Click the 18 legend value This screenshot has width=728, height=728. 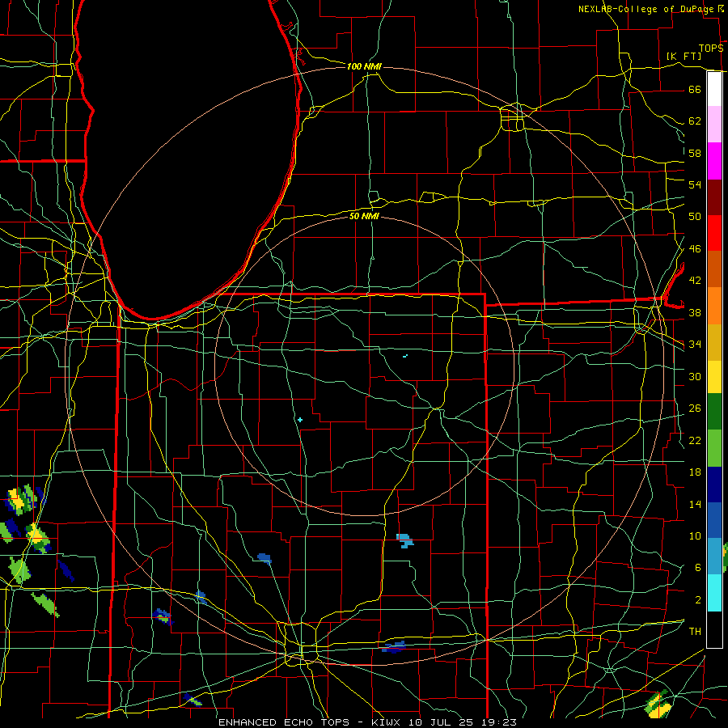pyautogui.click(x=695, y=472)
